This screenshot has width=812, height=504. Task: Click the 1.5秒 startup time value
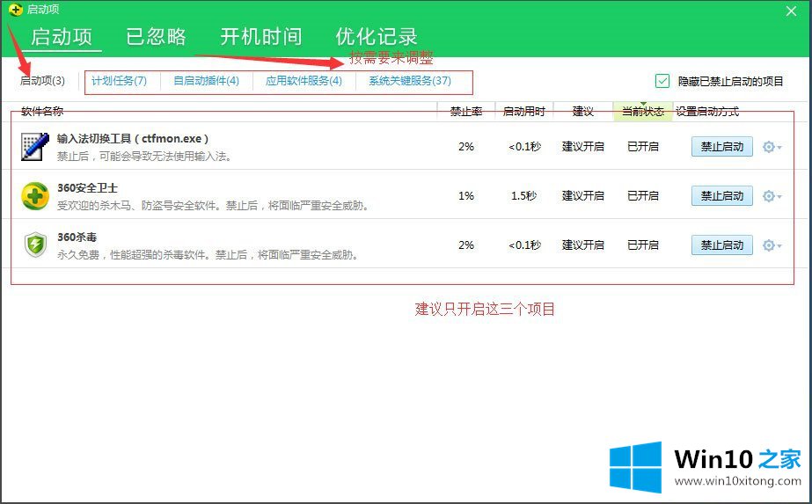point(524,196)
